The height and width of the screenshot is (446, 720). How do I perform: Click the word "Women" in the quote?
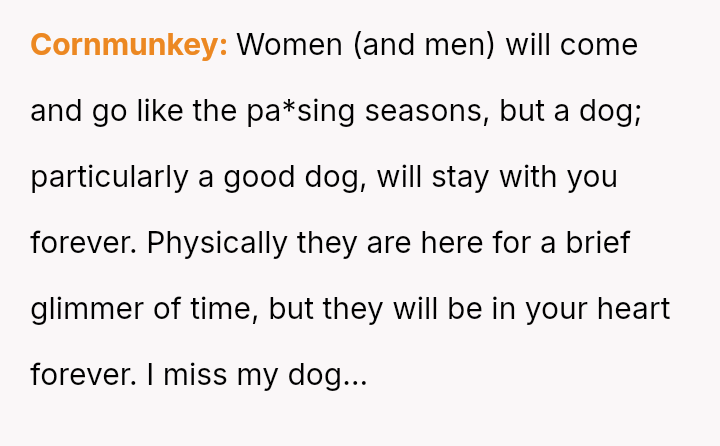290,45
